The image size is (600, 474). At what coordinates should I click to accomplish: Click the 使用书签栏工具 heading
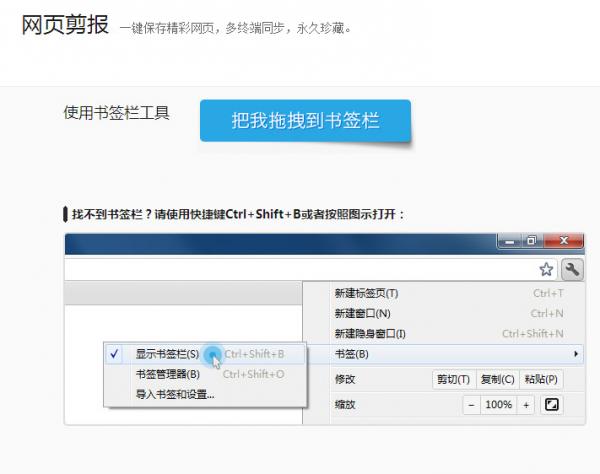tap(116, 113)
